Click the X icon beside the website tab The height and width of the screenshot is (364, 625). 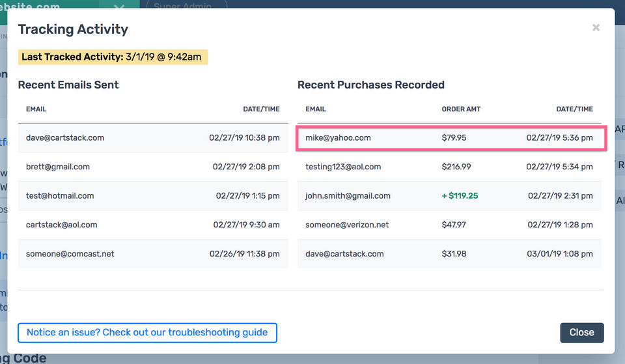[x=119, y=8]
